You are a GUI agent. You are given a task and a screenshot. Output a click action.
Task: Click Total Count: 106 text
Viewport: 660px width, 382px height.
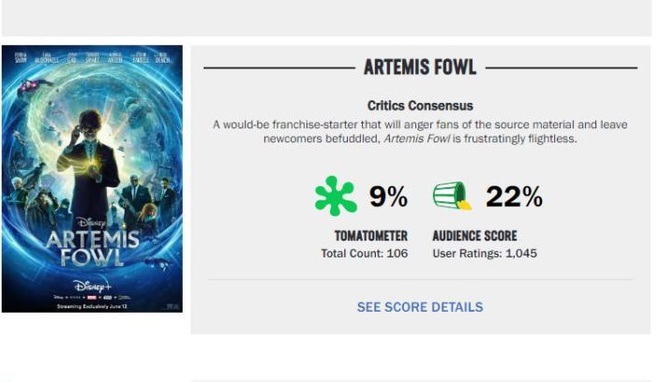365,254
